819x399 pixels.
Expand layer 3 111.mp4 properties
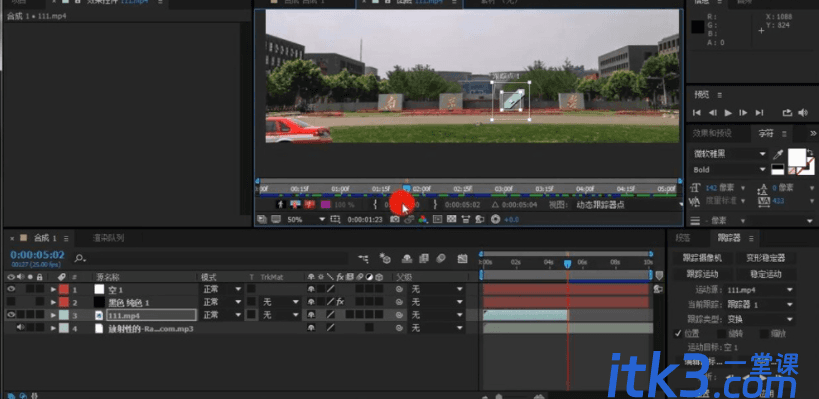[x=53, y=315]
